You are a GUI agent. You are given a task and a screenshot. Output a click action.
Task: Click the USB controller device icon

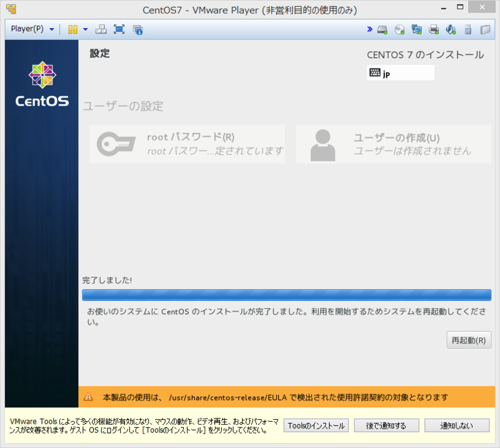point(467,29)
